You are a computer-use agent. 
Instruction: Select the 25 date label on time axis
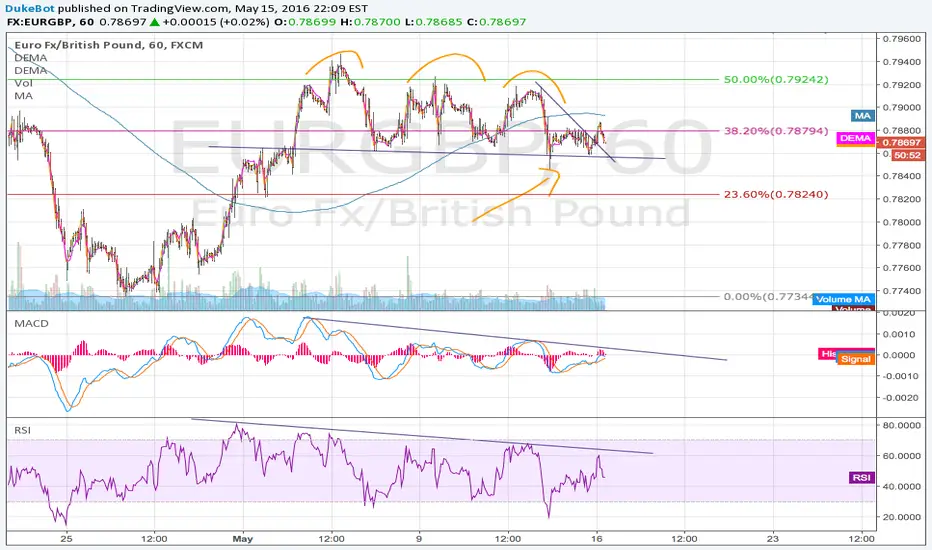[67, 539]
